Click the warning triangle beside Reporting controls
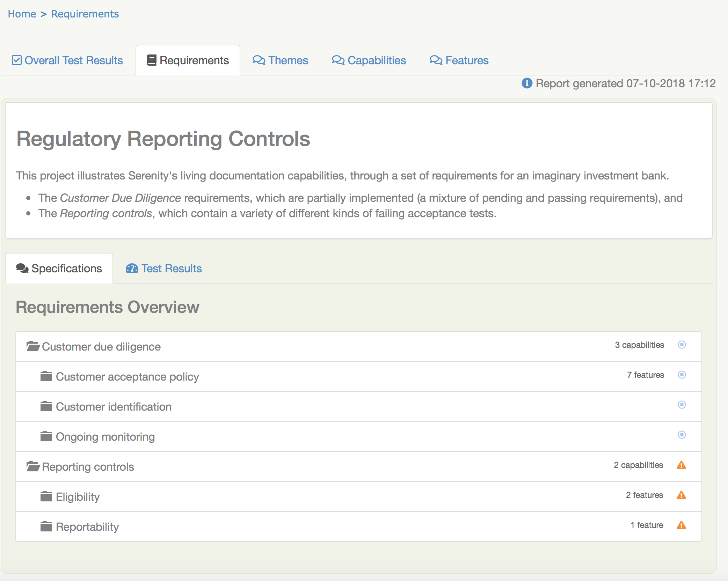Screen dimensions: 728x581 coord(682,465)
